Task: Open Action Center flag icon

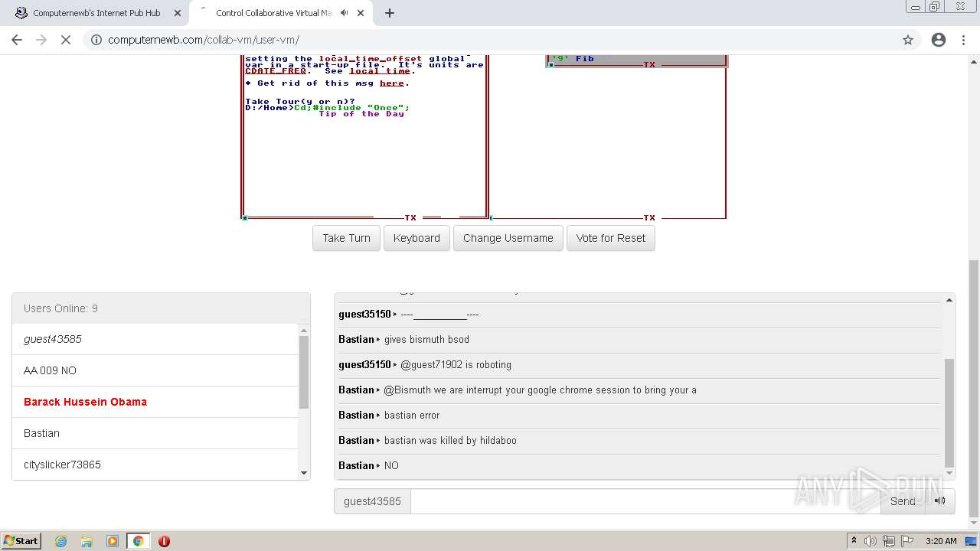Action: 906,541
